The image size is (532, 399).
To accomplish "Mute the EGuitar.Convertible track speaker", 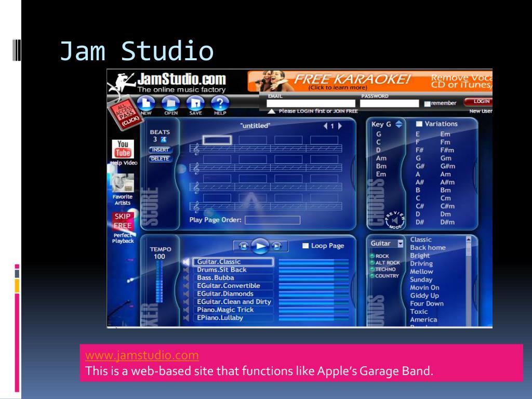I will pos(187,286).
